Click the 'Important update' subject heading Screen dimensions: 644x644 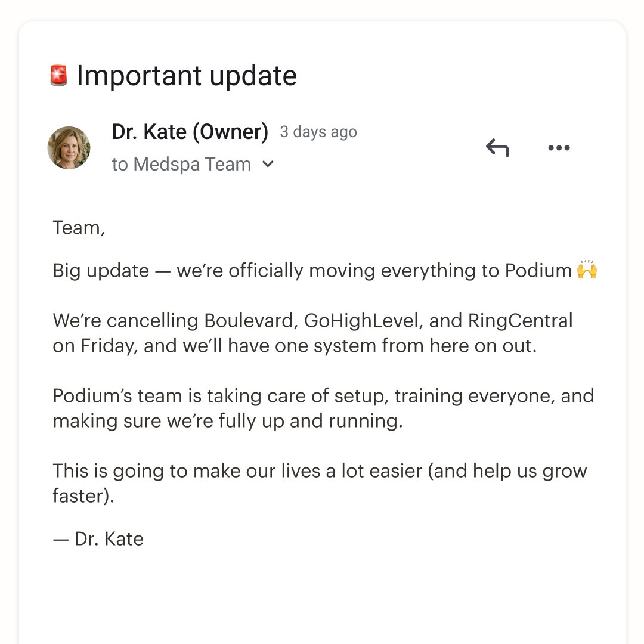[187, 76]
